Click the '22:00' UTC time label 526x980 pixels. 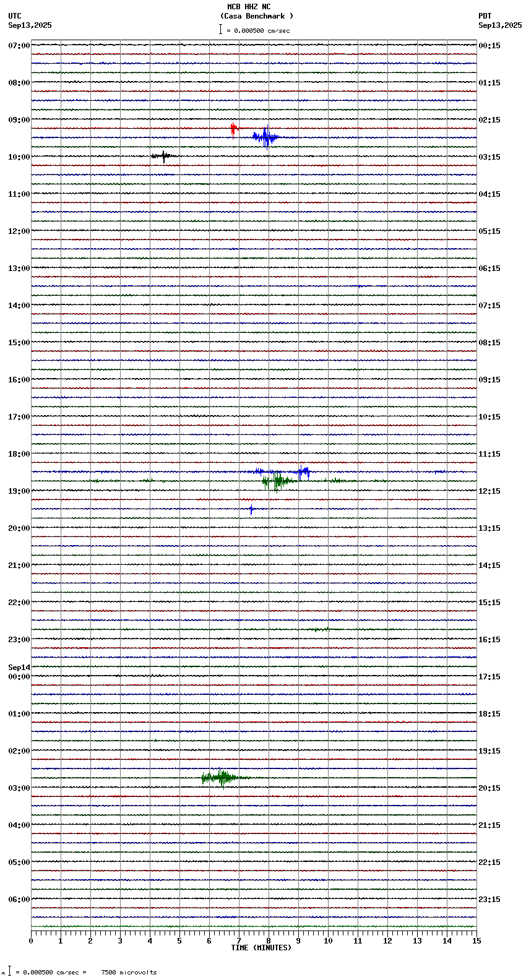(x=19, y=603)
